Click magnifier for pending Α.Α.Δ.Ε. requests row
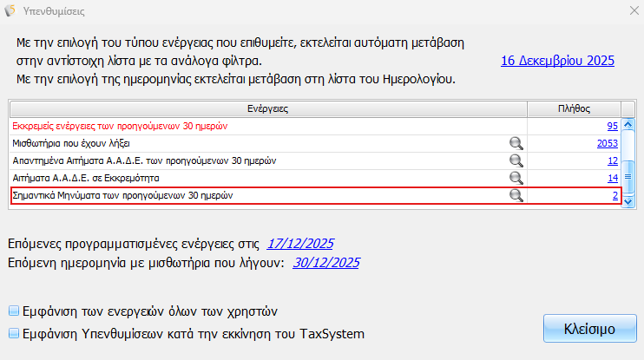The height and width of the screenshot is (360, 644). pos(516,178)
